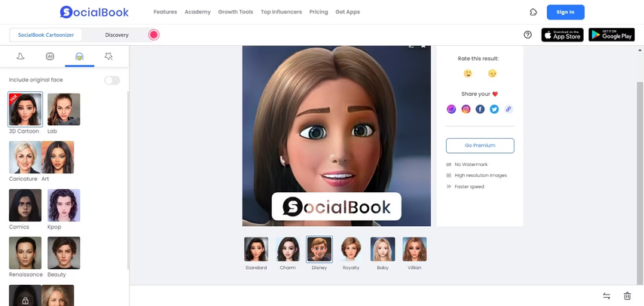Screen dimensions: 644x306
Task: Open the Growth Tools menu
Action: coord(235,12)
